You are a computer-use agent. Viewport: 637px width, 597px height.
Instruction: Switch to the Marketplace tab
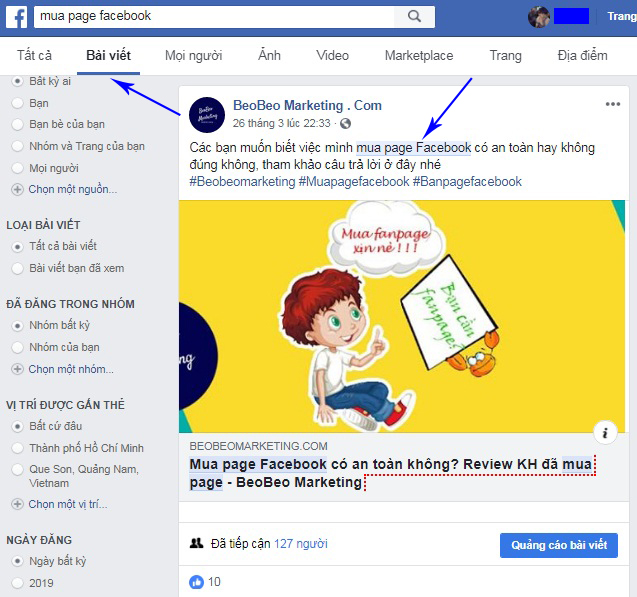click(419, 56)
